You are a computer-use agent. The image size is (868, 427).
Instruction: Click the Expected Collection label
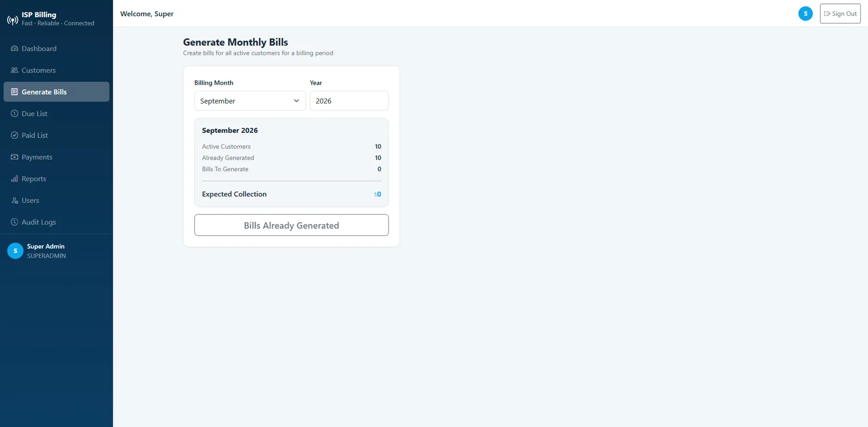[234, 195]
